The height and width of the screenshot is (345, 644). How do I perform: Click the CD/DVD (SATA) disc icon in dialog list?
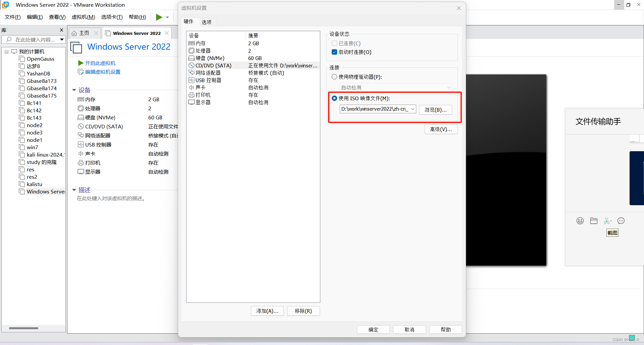click(191, 65)
